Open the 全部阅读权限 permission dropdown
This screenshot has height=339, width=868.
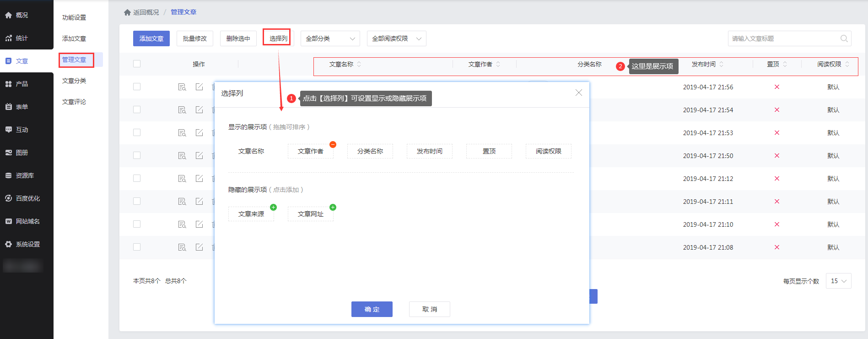396,38
